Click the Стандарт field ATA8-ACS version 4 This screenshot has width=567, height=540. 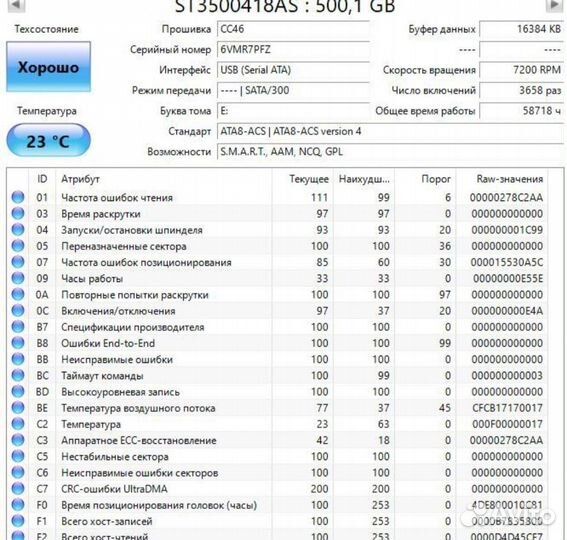coord(390,131)
